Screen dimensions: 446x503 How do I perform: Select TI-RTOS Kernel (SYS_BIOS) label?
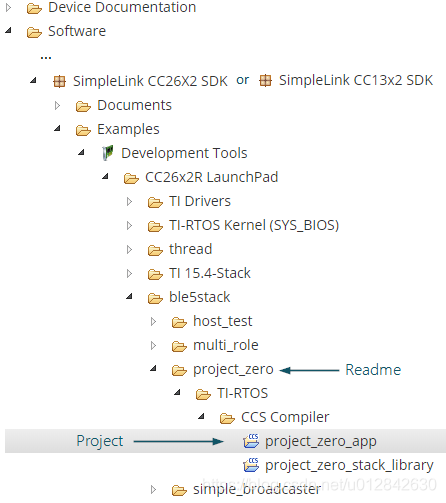pyautogui.click(x=254, y=225)
